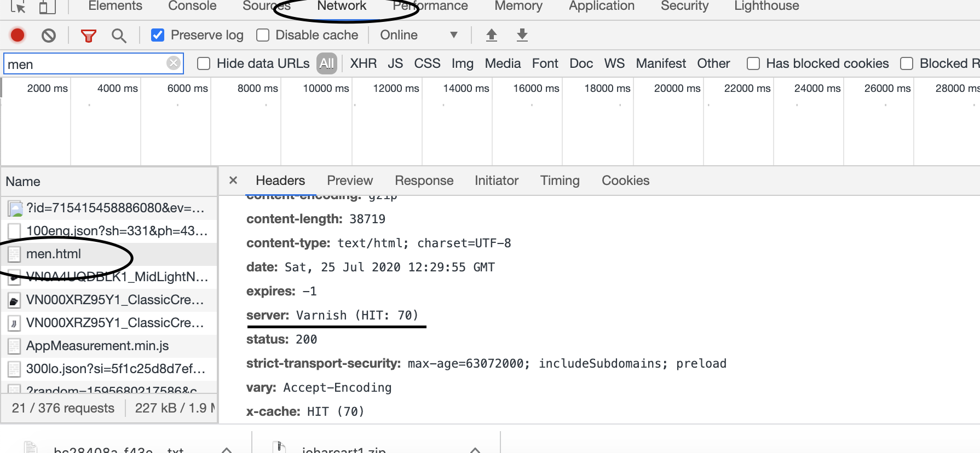Filter requests by Media
The width and height of the screenshot is (980, 453).
pos(503,63)
